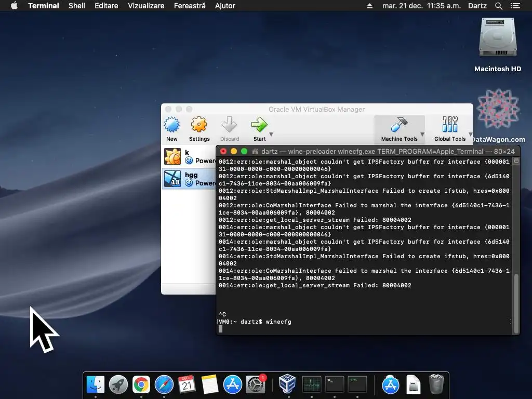Close the Terminal window with red button
Screen dimensions: 532x399
tap(223, 151)
